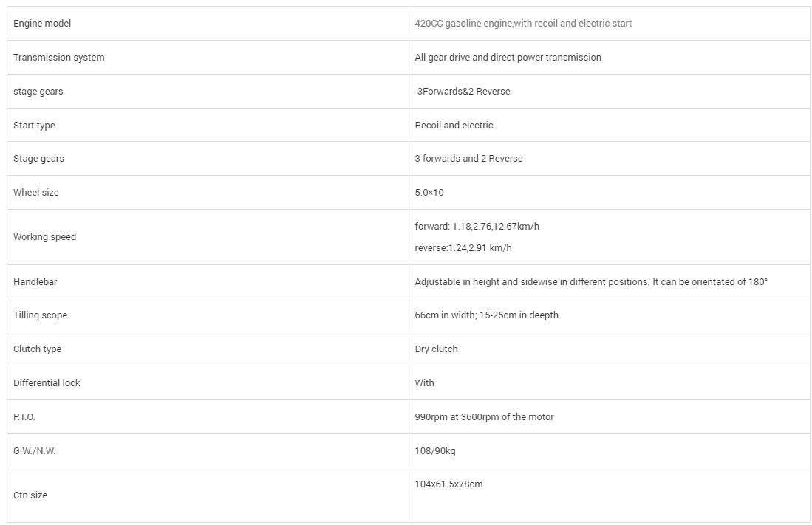Click the "Engine model" label cell
Screen dimensions: 812x525
pos(42,24)
